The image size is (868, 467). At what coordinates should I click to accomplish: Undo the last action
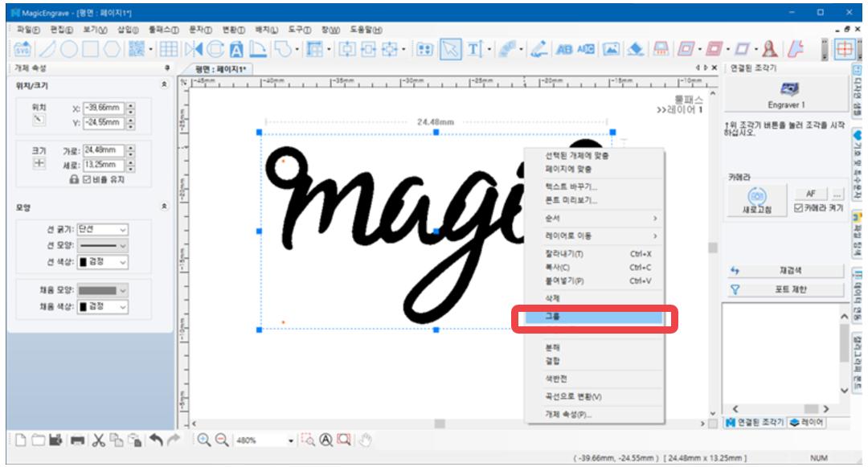click(156, 440)
